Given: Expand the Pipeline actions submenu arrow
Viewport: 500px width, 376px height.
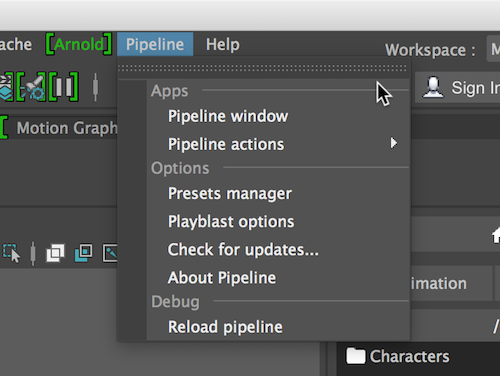Looking at the screenshot, I should click(x=394, y=143).
